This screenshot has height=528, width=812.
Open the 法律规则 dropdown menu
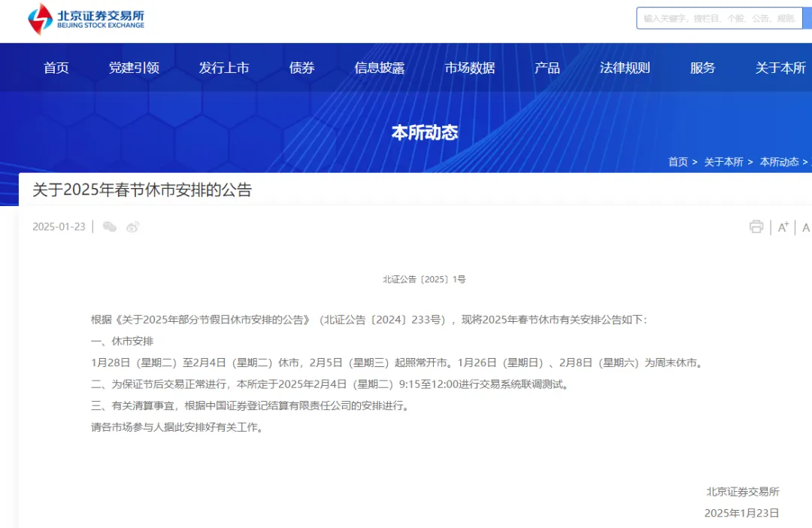coord(624,67)
